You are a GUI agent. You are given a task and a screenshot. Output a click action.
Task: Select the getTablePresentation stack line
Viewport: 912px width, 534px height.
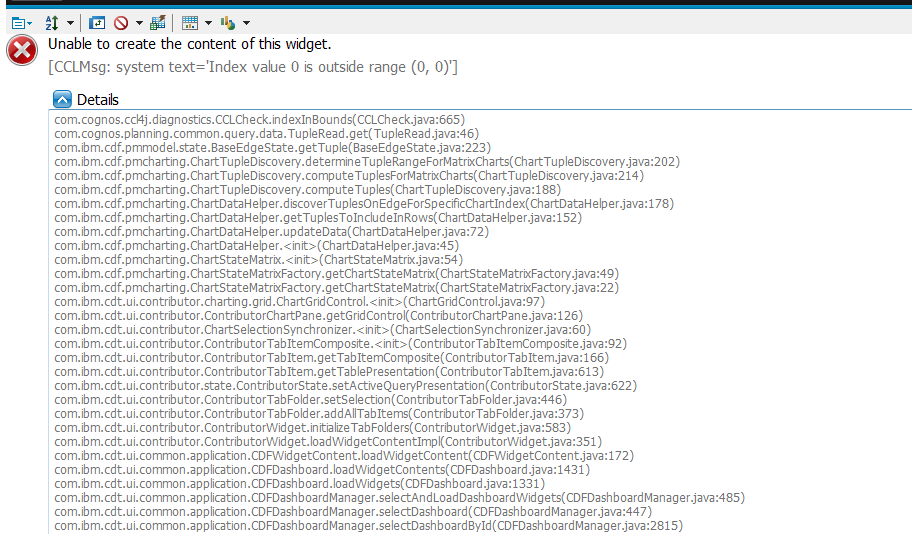pyautogui.click(x=329, y=371)
